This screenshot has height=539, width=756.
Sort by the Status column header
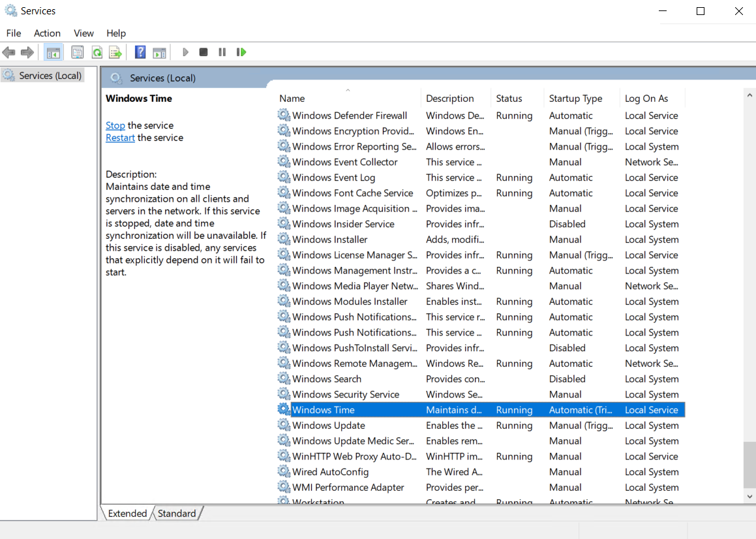pyautogui.click(x=517, y=99)
